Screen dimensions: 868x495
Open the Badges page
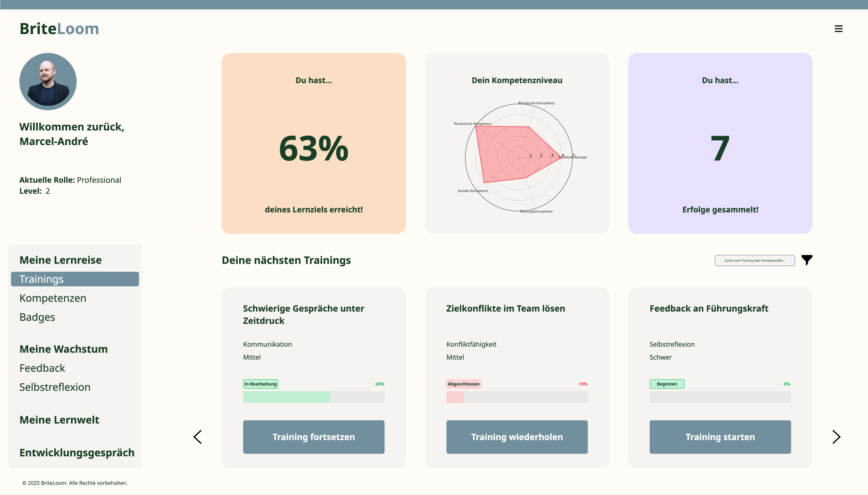tap(37, 317)
